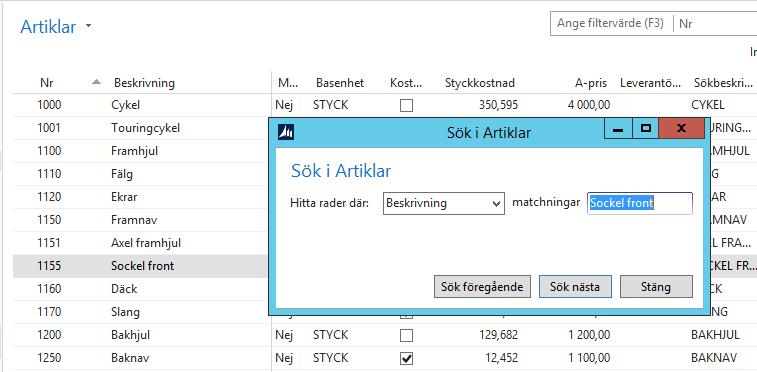The width and height of the screenshot is (757, 372).
Task: Select the Cykel description cell
Action: (126, 105)
